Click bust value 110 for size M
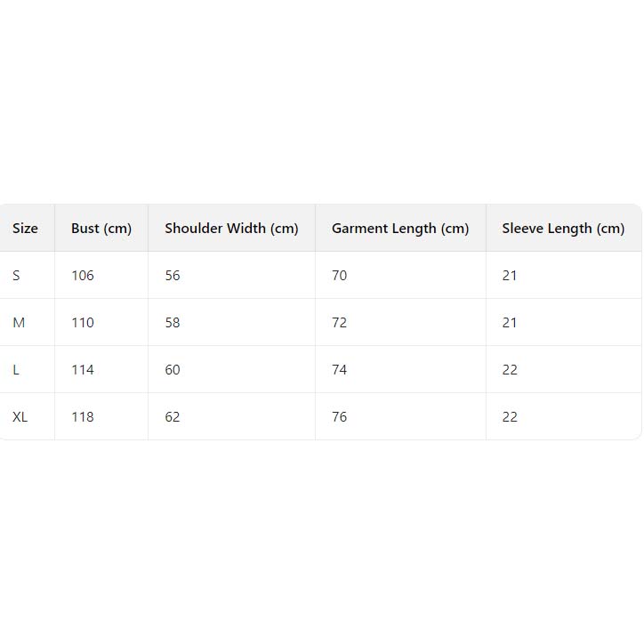The width and height of the screenshot is (644, 644). click(83, 323)
